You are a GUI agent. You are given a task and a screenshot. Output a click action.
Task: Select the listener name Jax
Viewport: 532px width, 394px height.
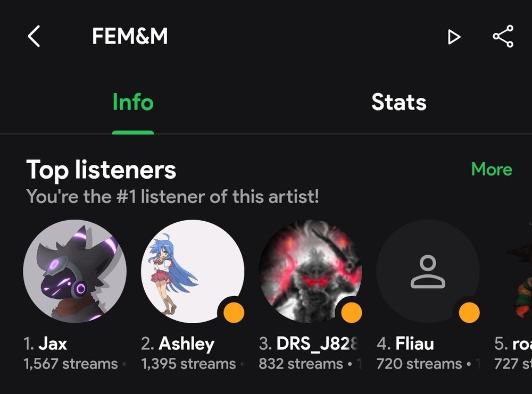click(53, 343)
